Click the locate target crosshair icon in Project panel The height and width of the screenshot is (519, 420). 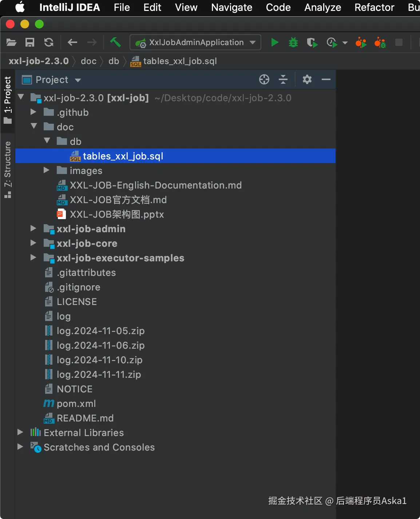click(264, 79)
